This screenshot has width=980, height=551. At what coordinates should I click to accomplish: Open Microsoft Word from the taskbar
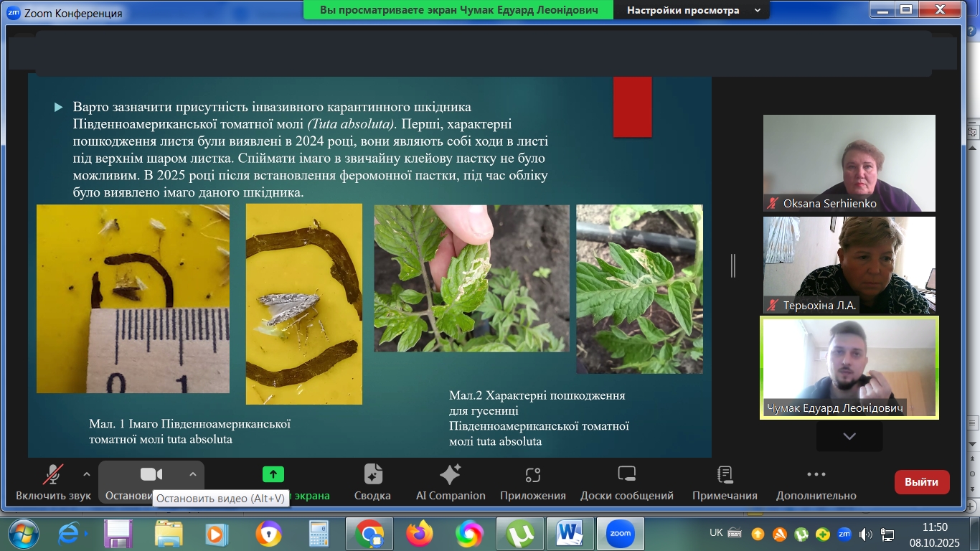click(x=570, y=534)
